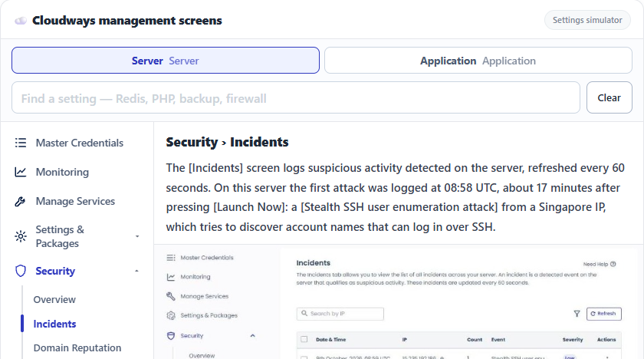The width and height of the screenshot is (644, 359).
Task: Click the Need Help question mark icon
Action: [x=613, y=264]
